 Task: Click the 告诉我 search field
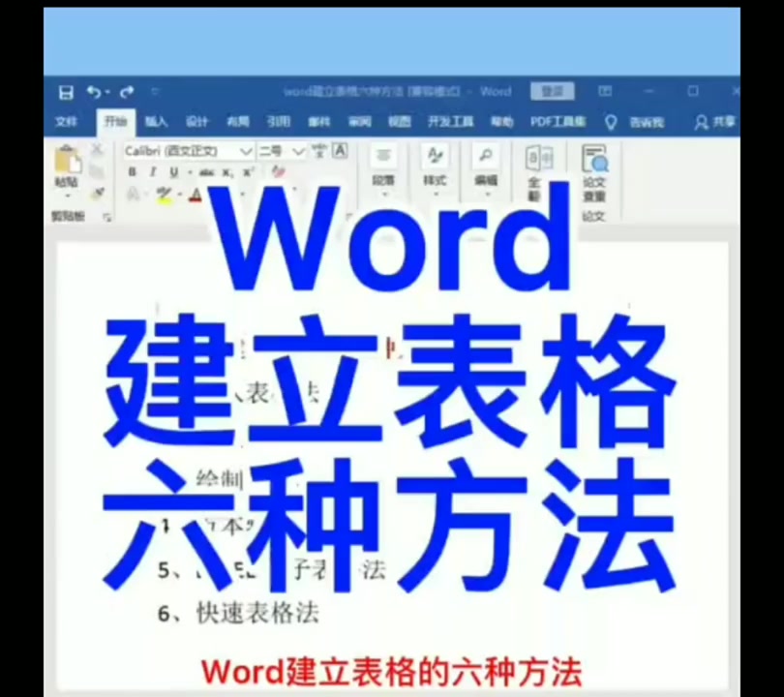tap(647, 122)
